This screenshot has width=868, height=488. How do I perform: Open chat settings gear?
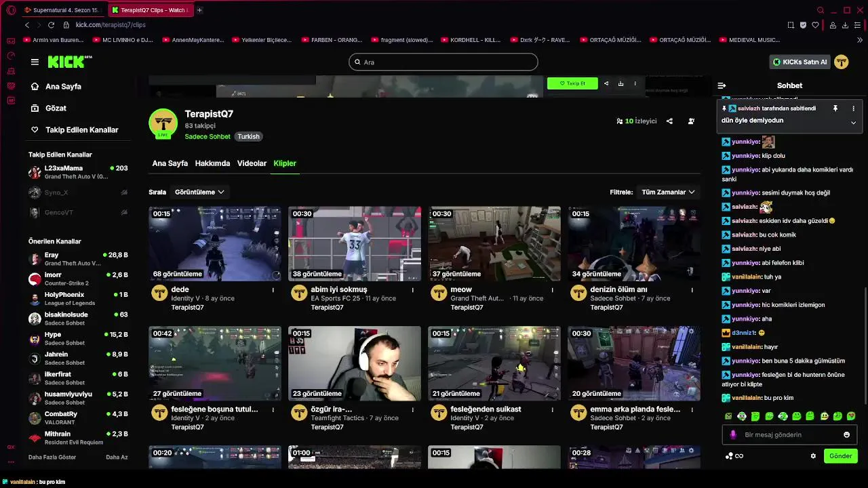[813, 456]
